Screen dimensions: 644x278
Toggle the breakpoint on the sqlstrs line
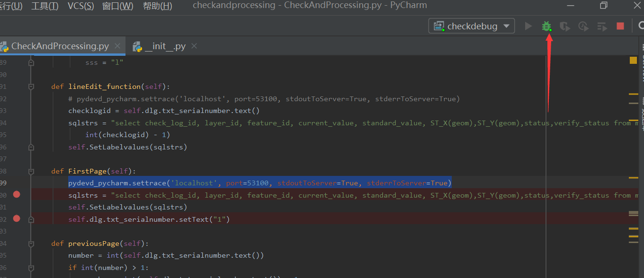click(x=17, y=194)
